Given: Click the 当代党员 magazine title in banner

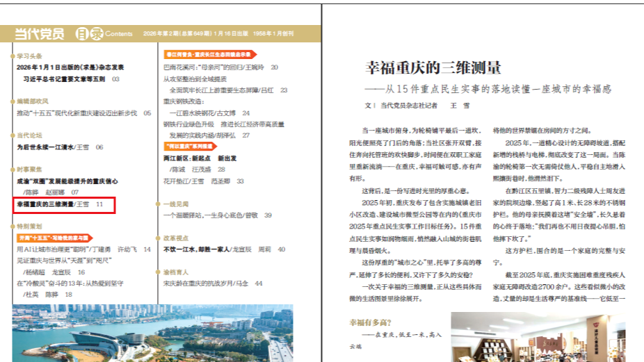Looking at the screenshot, I should (40, 33).
